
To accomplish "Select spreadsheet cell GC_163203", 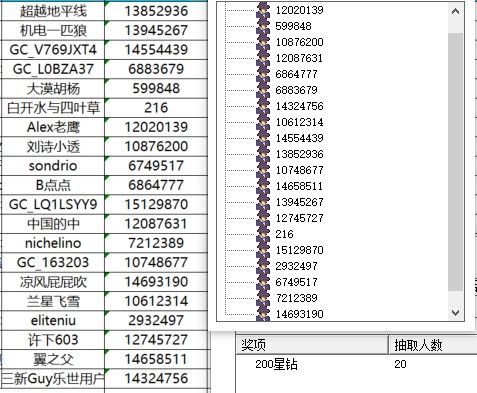I will 53,262.
